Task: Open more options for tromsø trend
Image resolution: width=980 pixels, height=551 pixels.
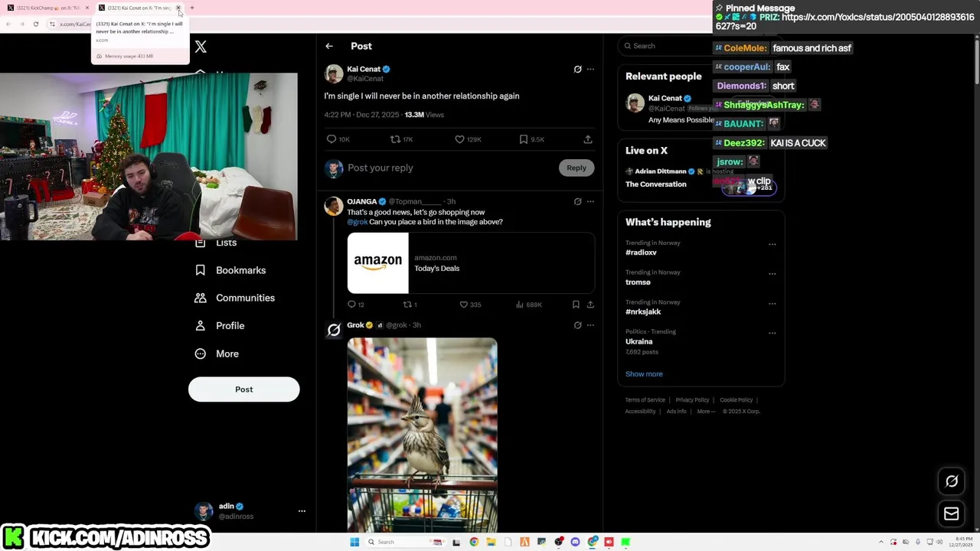Action: pos(772,274)
